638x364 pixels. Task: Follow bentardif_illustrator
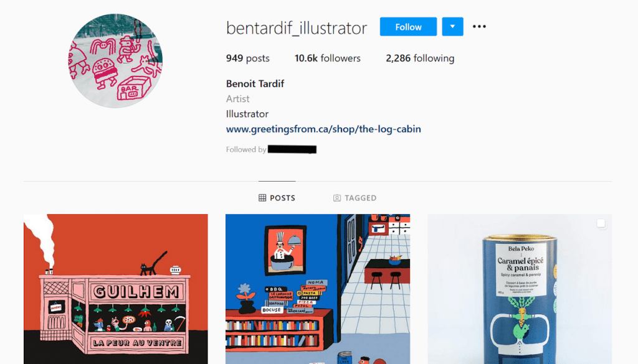(408, 26)
